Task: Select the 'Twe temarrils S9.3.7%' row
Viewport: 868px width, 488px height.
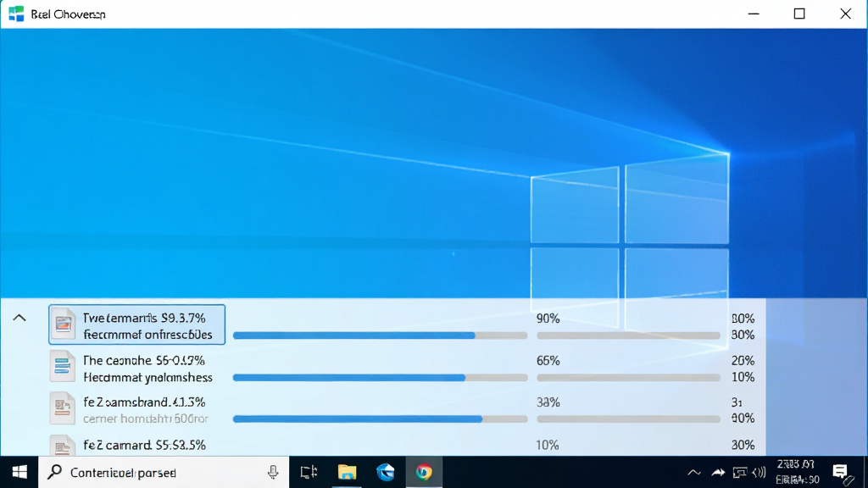Action: click(136, 324)
